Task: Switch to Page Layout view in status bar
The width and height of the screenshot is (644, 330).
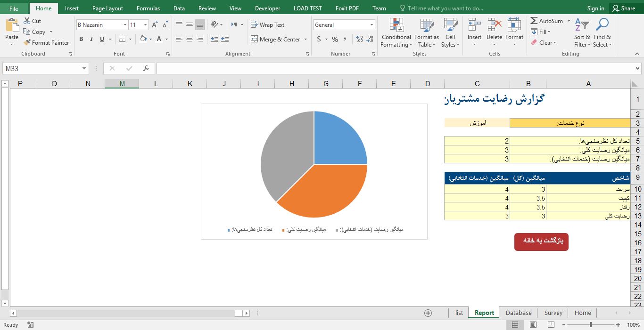Action: pyautogui.click(x=533, y=325)
